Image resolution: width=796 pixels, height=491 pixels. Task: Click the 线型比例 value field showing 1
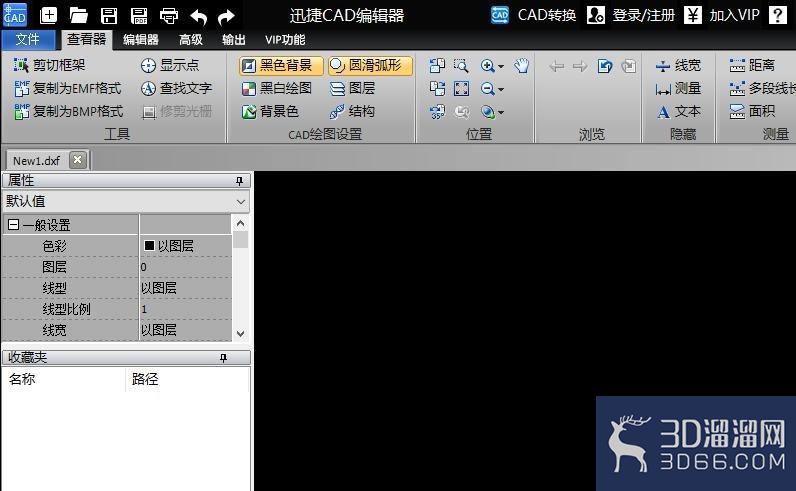186,309
